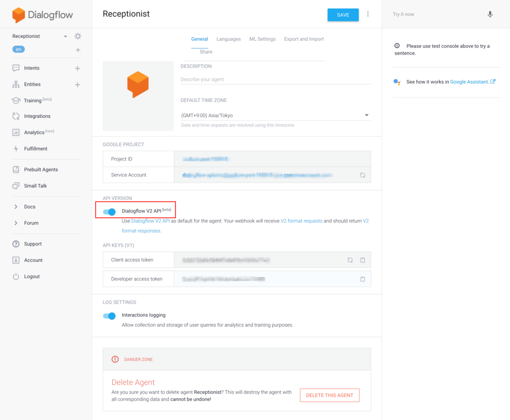Click the Dialogflow logo
510x420 pixels.
click(42, 15)
